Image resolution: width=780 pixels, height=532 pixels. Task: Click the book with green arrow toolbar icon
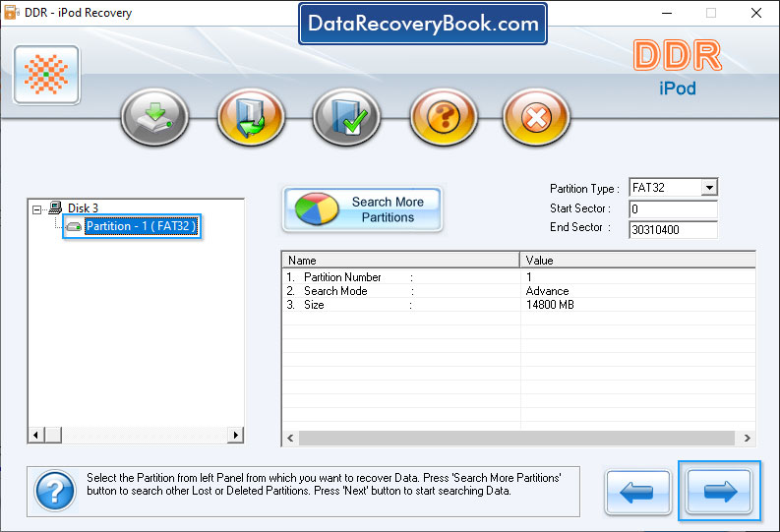pos(251,117)
